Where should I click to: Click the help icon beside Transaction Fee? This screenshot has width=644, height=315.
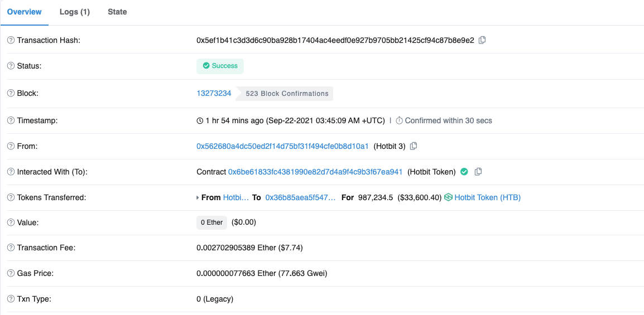click(x=11, y=248)
